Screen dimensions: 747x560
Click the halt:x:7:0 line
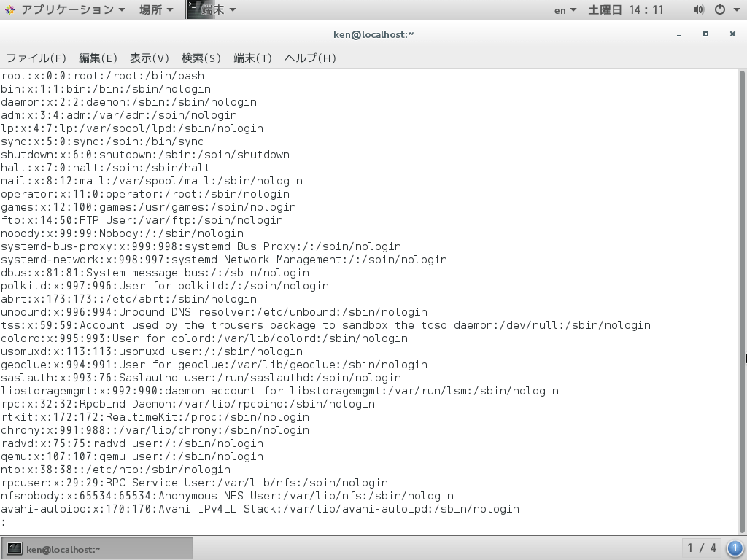pos(106,168)
